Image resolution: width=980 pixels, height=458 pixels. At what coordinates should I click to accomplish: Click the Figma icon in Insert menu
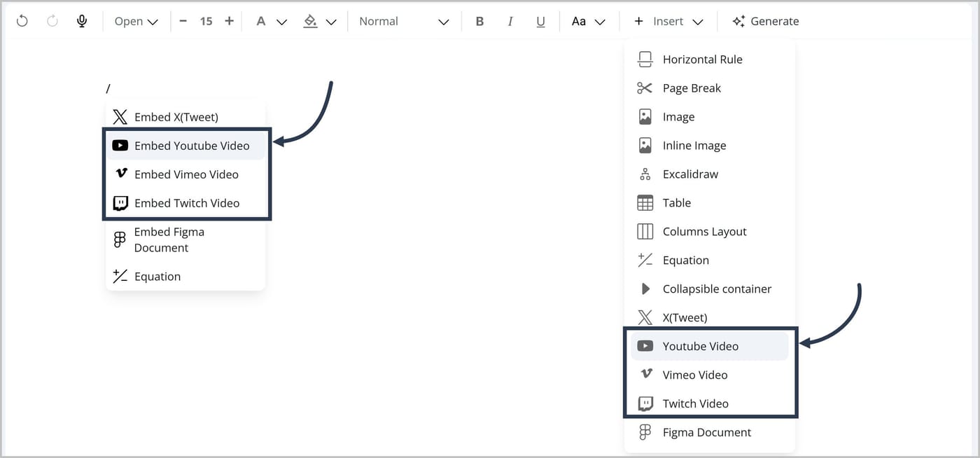pos(645,433)
